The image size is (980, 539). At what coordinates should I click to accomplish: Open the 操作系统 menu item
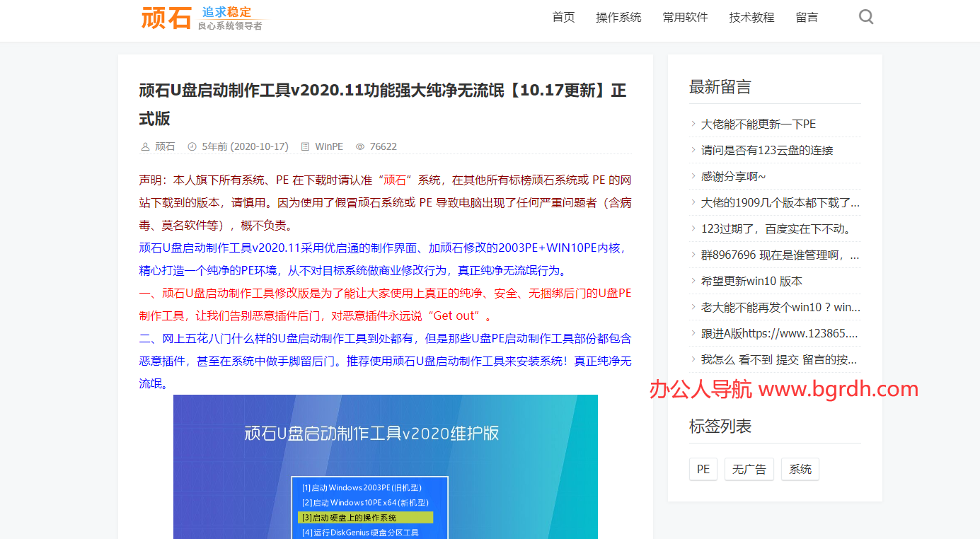tap(618, 17)
